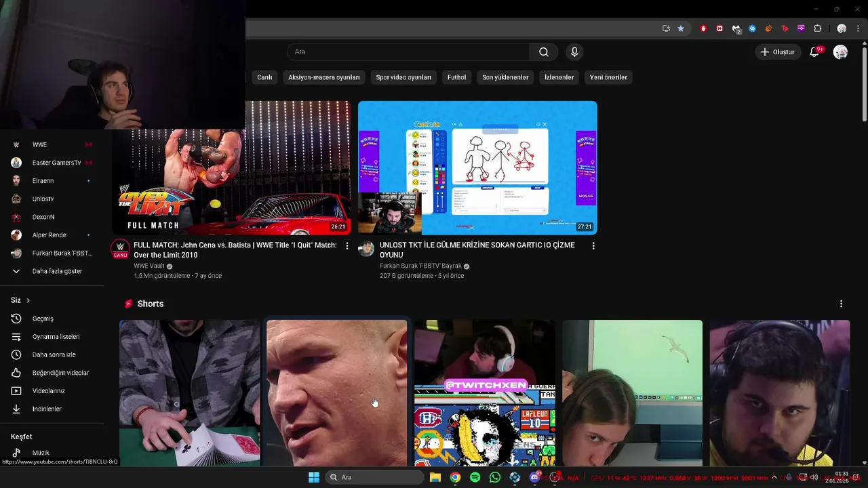868x488 pixels.
Task: Open the red Tp extension icon
Action: pos(785,28)
